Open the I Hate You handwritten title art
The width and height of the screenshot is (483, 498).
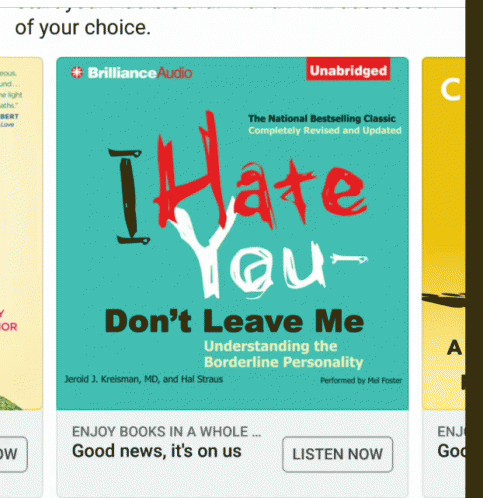tap(238, 205)
